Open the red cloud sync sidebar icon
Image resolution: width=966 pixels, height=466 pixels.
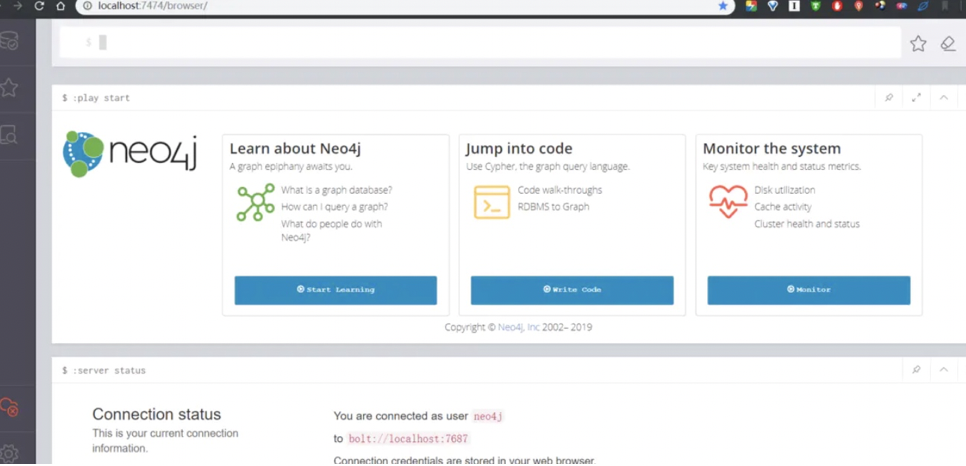[9, 407]
